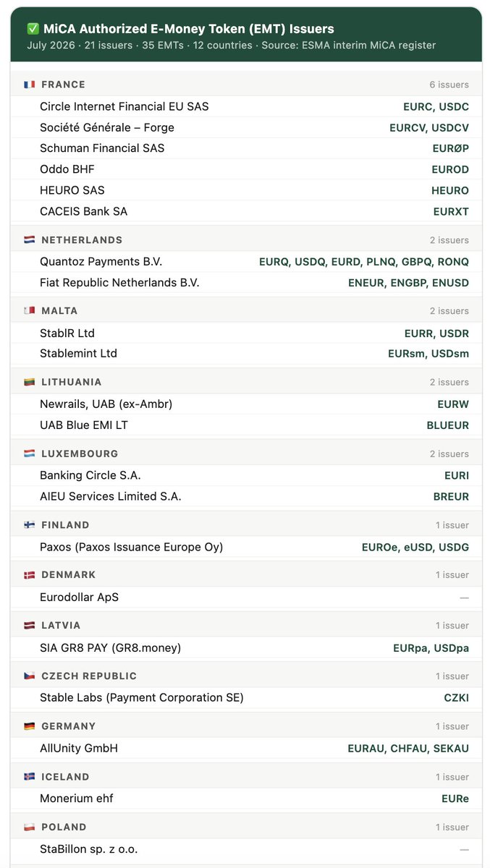This screenshot has width=490, height=868.
Task: Click the Czech Republic flag icon
Action: (x=29, y=676)
